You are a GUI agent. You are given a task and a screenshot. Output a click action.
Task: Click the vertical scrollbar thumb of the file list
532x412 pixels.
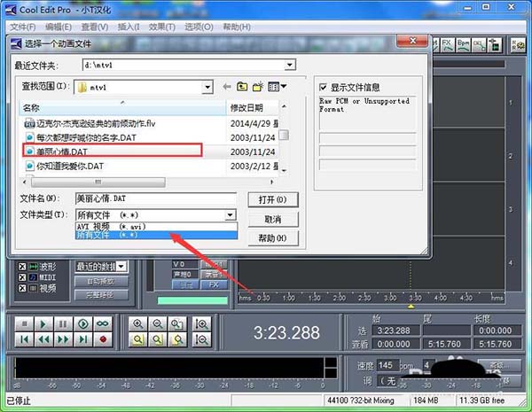tap(284, 135)
